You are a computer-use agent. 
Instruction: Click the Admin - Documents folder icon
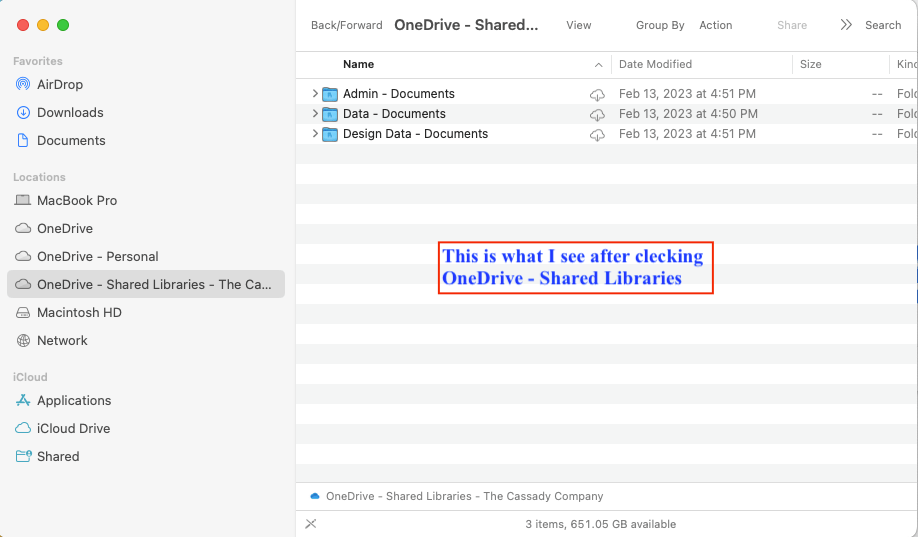(x=330, y=94)
